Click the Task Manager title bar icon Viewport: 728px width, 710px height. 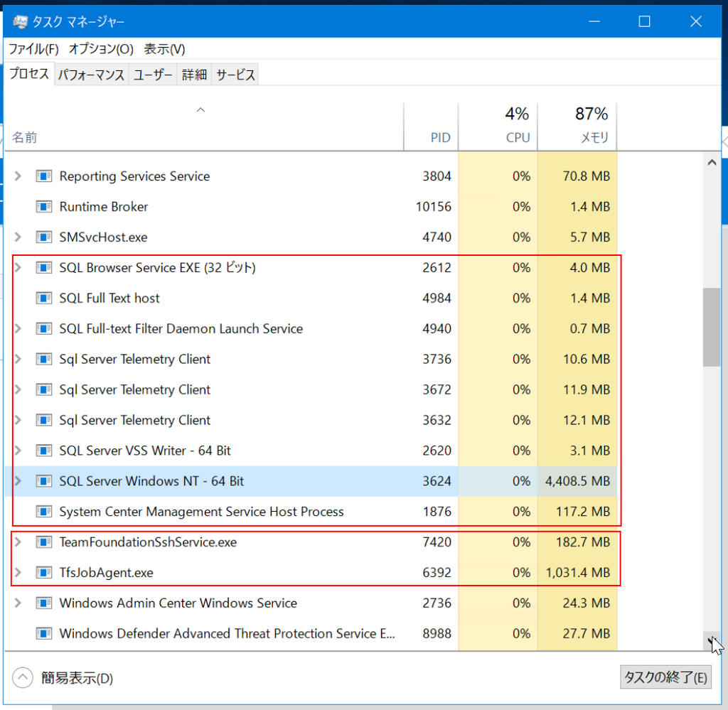(20, 22)
